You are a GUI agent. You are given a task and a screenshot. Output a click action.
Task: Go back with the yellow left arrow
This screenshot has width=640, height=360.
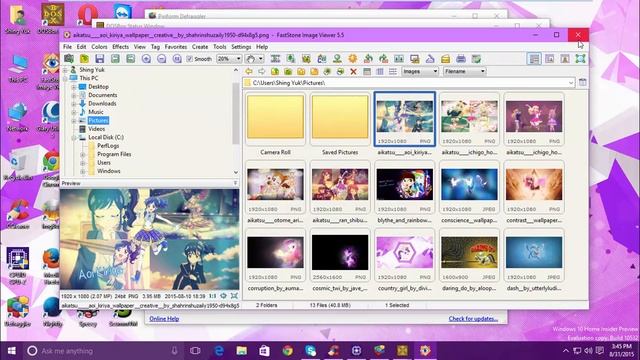(x=249, y=71)
